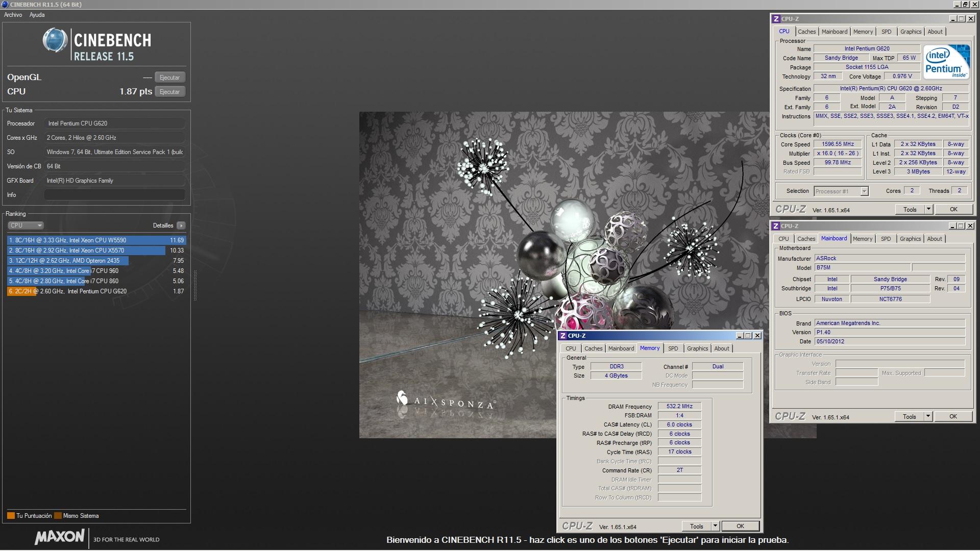This screenshot has width=980, height=551.
Task: Click Tools button in top CPU-Z window
Action: [x=910, y=210]
